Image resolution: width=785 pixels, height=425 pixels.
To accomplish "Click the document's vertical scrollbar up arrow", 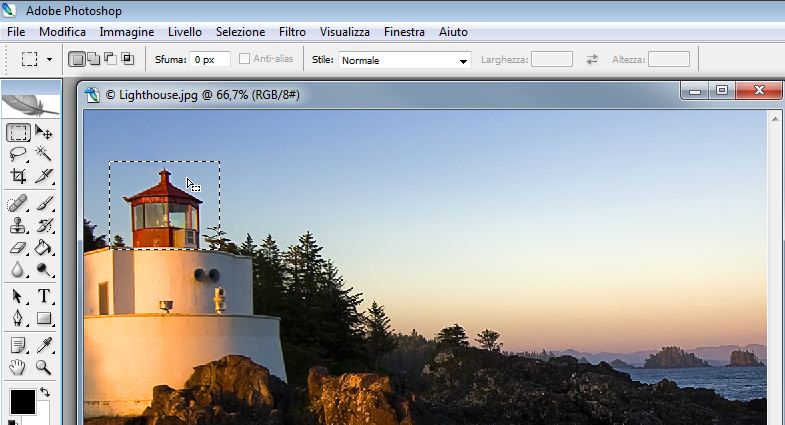I will [x=775, y=119].
